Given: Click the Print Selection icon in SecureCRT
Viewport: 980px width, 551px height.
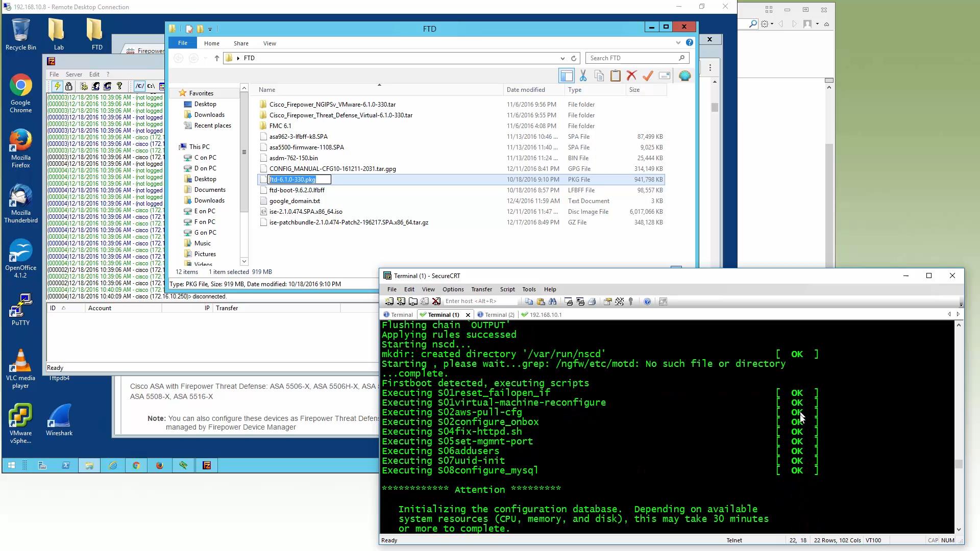Looking at the screenshot, I should 580,302.
